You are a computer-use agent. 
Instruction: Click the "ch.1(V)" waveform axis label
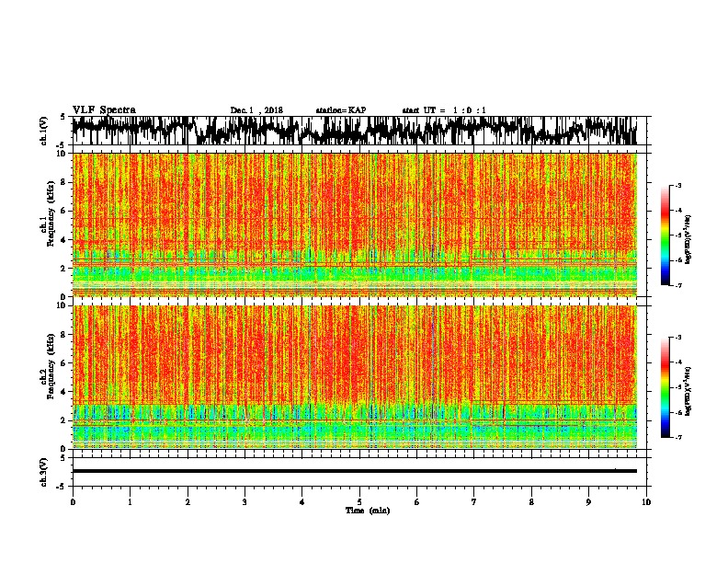pos(43,131)
